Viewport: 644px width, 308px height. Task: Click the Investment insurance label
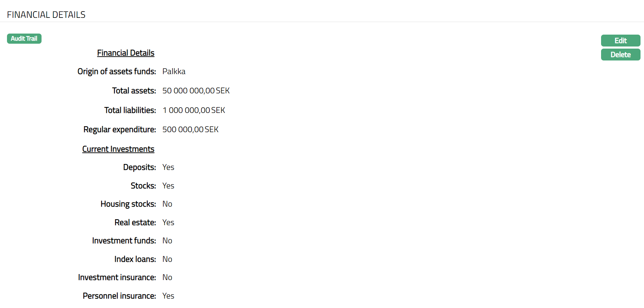coord(117,277)
